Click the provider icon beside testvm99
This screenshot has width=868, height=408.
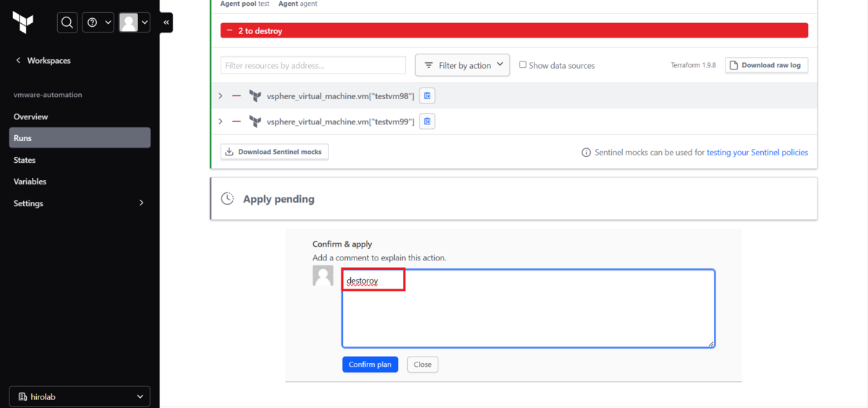pyautogui.click(x=255, y=121)
